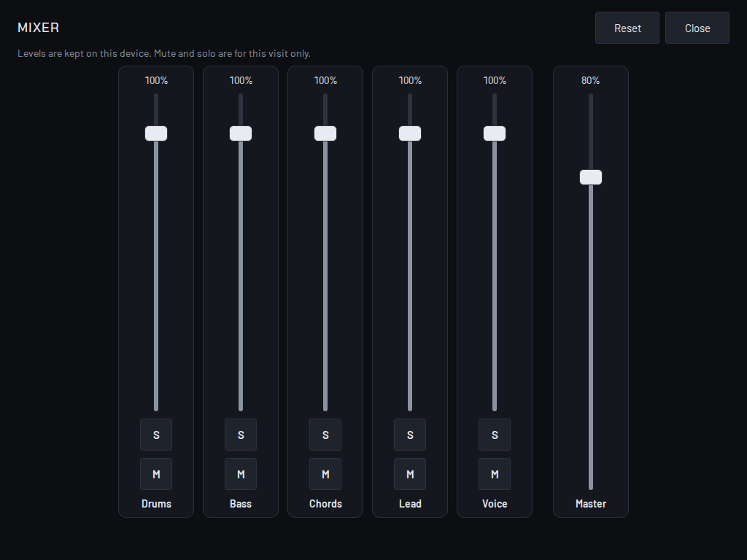The width and height of the screenshot is (747, 560).
Task: Solo the Lead channel
Action: (410, 435)
